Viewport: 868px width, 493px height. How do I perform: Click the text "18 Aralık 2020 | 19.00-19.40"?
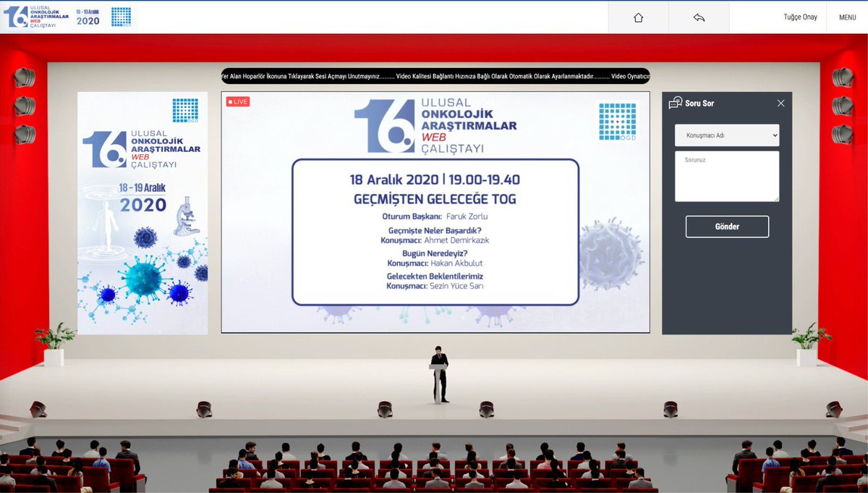pos(435,180)
